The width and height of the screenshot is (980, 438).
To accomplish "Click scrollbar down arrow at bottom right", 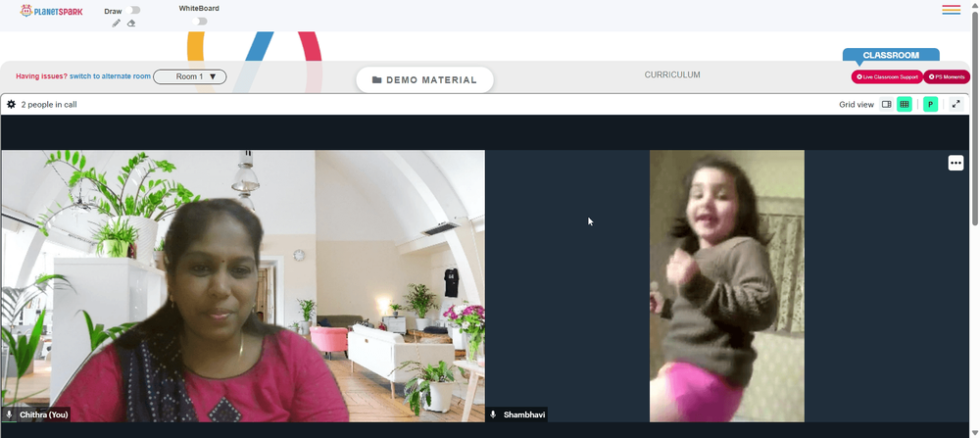I will click(x=975, y=432).
